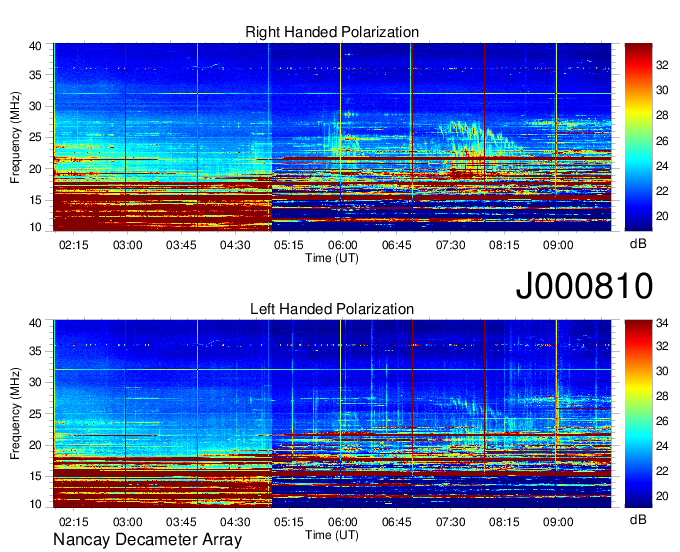The width and height of the screenshot is (680, 552).
Task: Click 22 dB label on Left Handed color bar
Action: (x=662, y=470)
